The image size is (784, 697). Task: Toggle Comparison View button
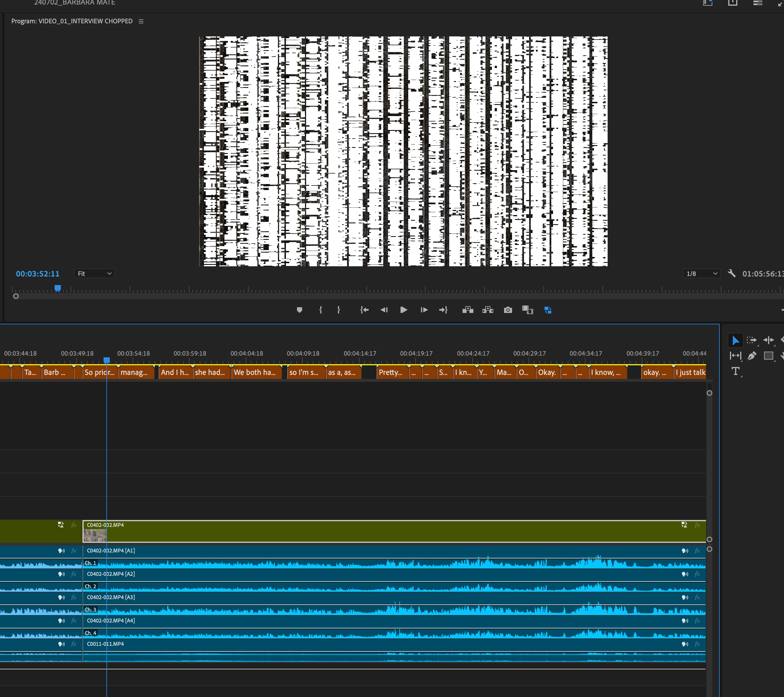[527, 310]
